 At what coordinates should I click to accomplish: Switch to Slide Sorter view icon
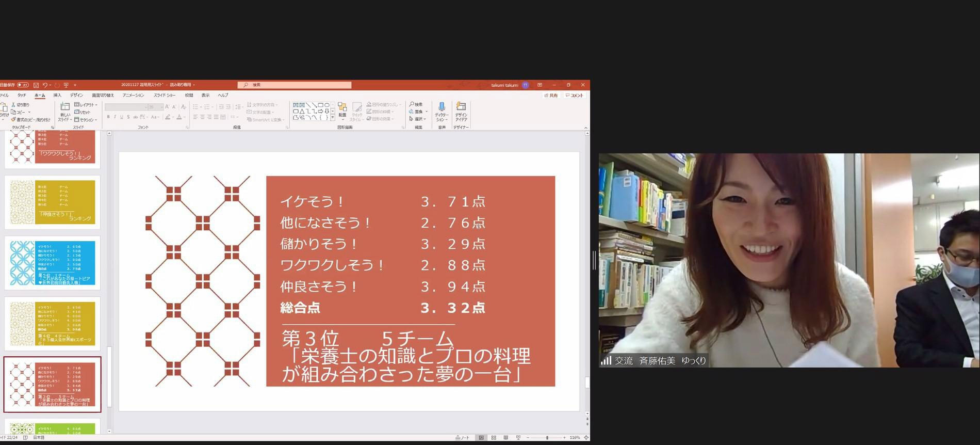coord(494,438)
